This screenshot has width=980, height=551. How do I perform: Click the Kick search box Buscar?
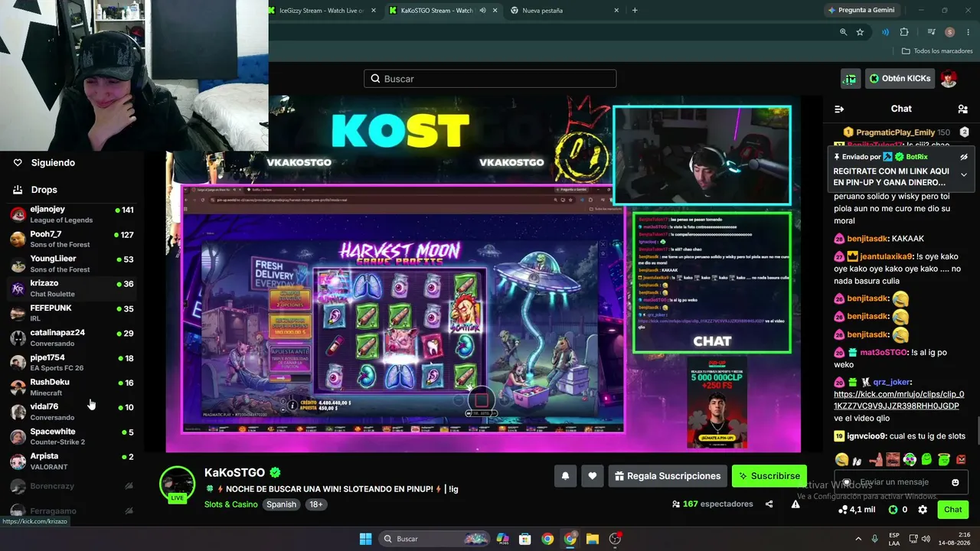tap(490, 79)
